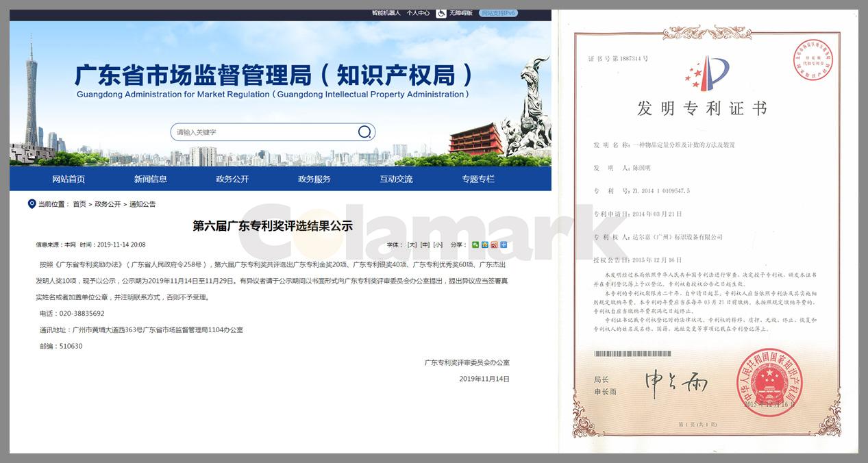Click the article title 第六届广东专利奖评选结果公示
The height and width of the screenshot is (463, 868).
(x=273, y=225)
